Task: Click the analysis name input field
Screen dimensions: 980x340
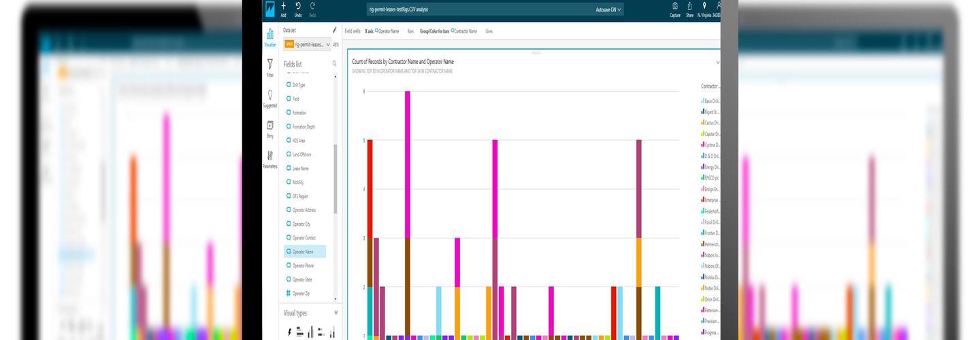Action: click(x=476, y=10)
